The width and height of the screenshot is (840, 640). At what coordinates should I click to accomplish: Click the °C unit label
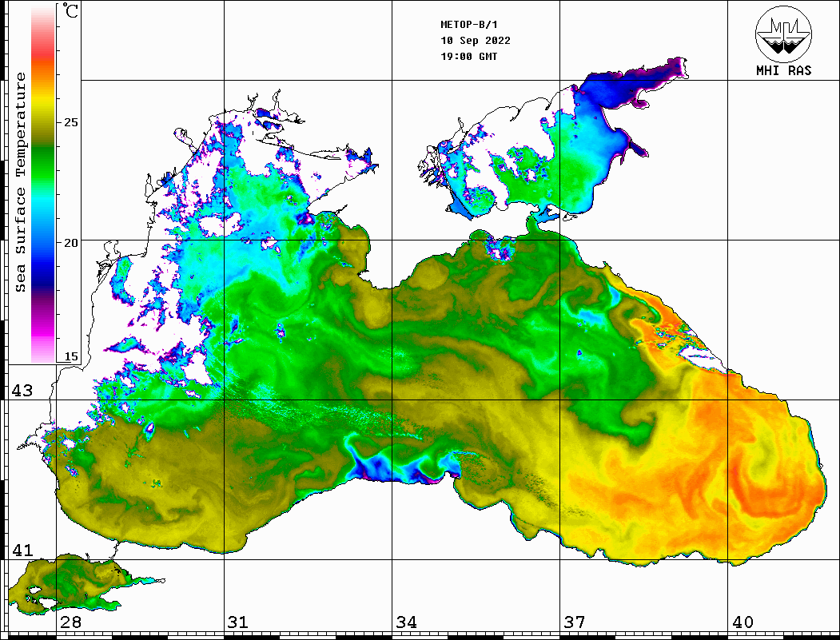click(x=70, y=10)
